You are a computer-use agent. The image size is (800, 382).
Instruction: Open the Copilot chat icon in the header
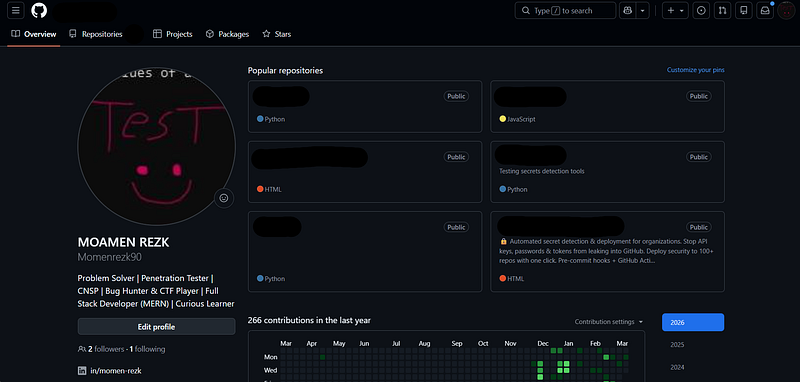(628, 10)
